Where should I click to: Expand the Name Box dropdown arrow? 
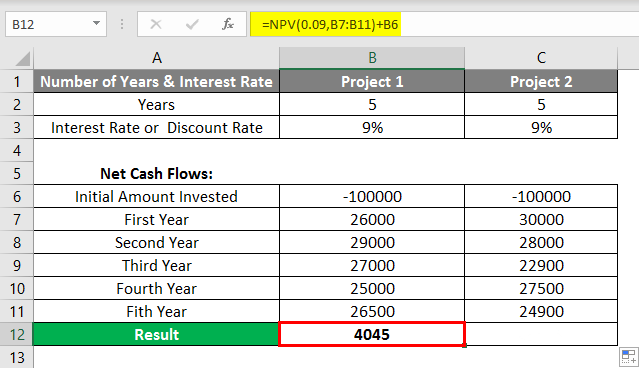tap(97, 24)
